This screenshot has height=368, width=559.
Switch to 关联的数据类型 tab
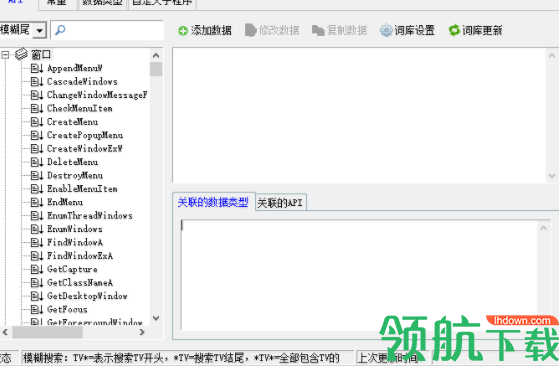pos(213,203)
